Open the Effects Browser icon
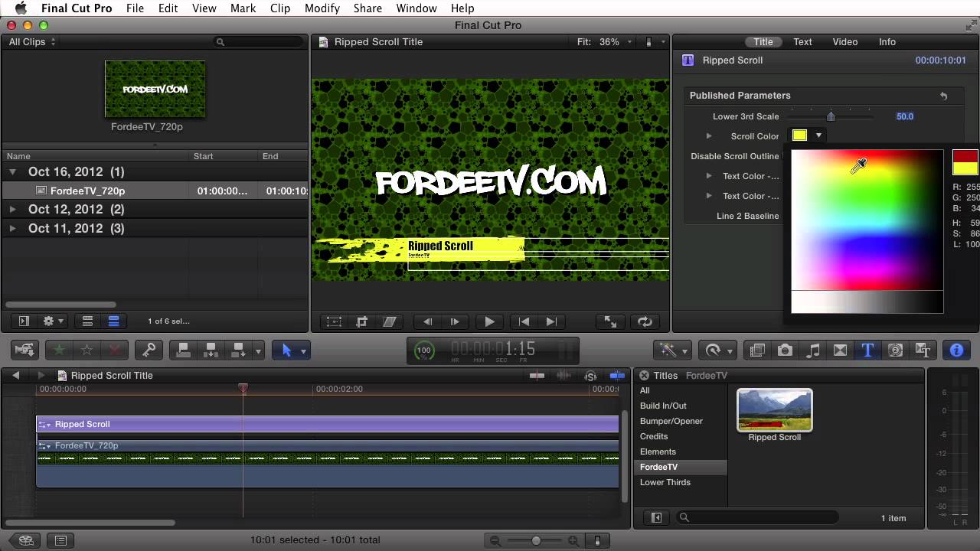Viewport: 980px width, 551px height. pyautogui.click(x=757, y=350)
